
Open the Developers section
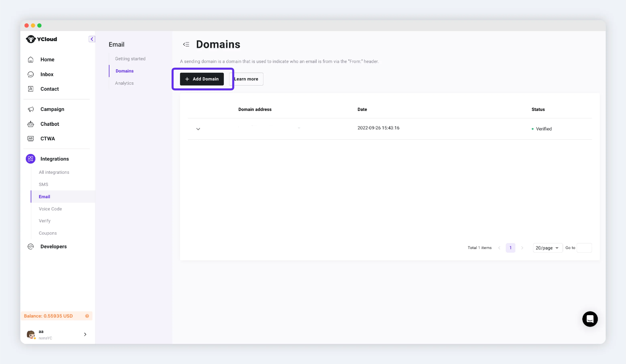click(53, 246)
